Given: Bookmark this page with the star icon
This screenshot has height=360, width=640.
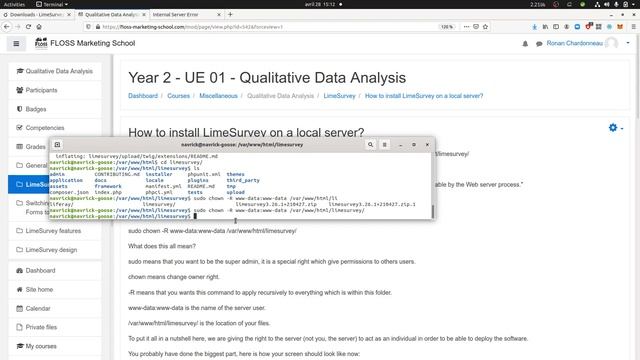Looking at the screenshot, I should click(485, 27).
